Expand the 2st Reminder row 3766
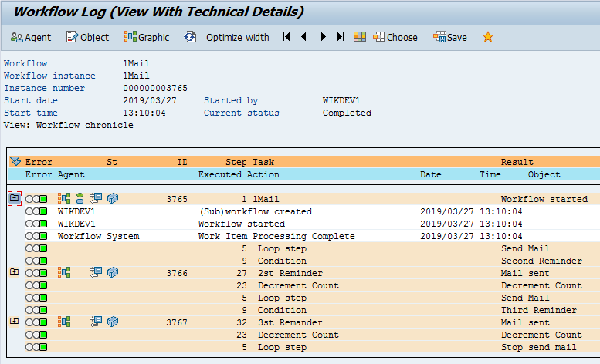 (14, 272)
